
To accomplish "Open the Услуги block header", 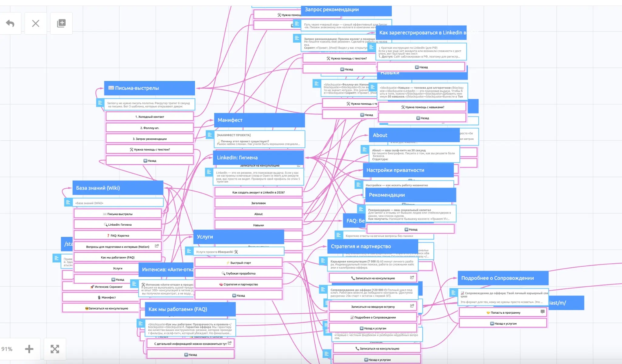I will point(239,237).
